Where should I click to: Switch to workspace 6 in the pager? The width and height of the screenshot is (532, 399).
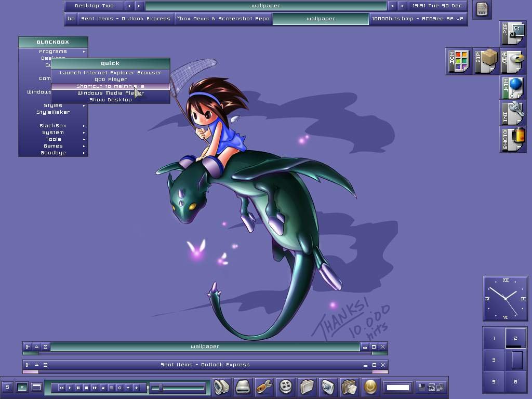coord(516,382)
